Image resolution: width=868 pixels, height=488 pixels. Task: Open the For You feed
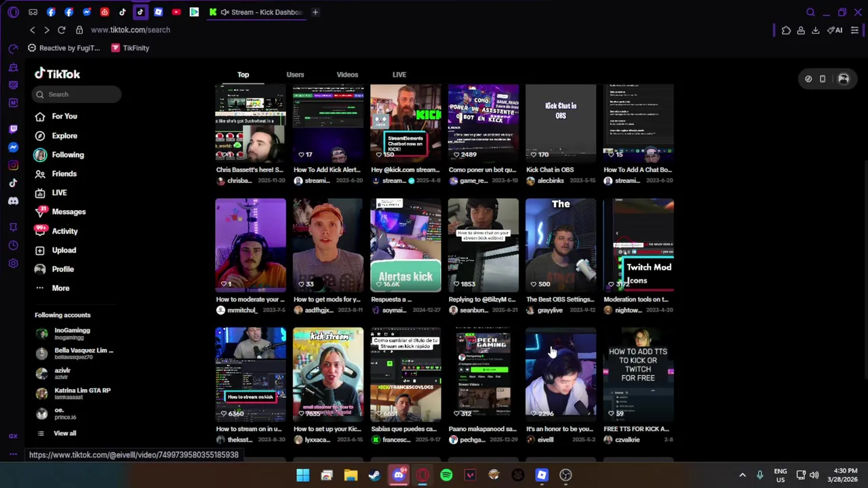click(56, 117)
